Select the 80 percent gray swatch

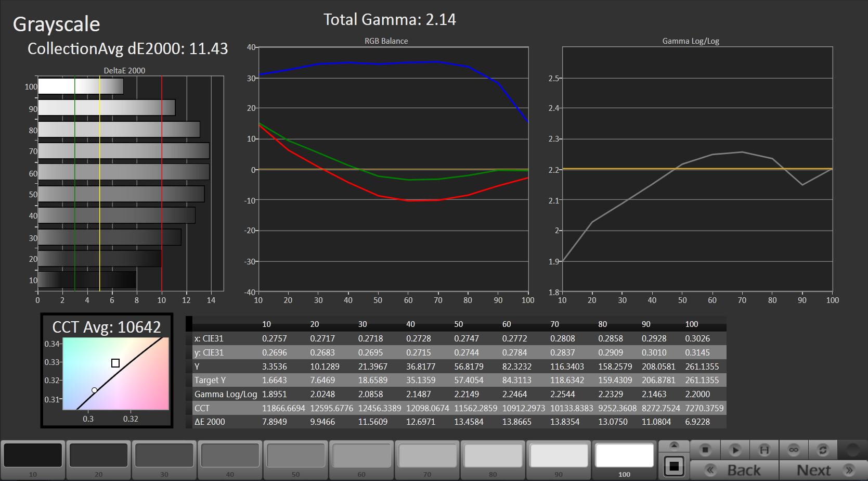point(493,460)
